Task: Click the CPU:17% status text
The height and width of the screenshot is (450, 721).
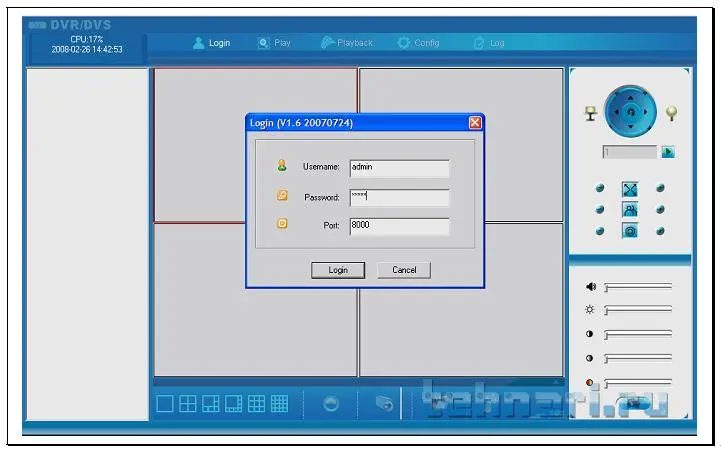Action: click(86, 40)
